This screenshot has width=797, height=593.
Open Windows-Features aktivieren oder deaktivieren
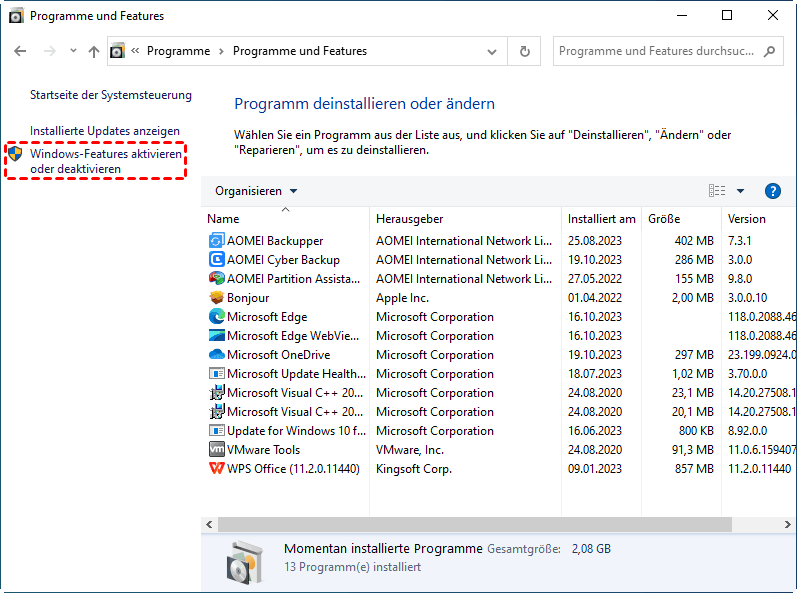[106, 161]
